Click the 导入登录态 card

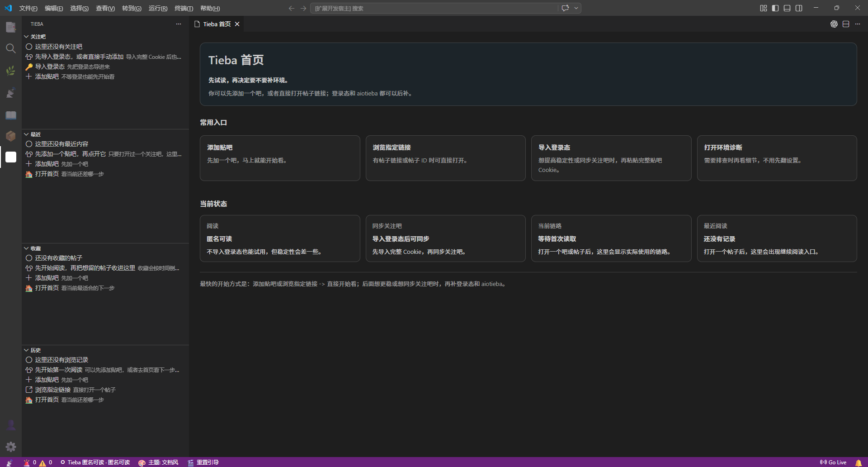click(x=611, y=158)
